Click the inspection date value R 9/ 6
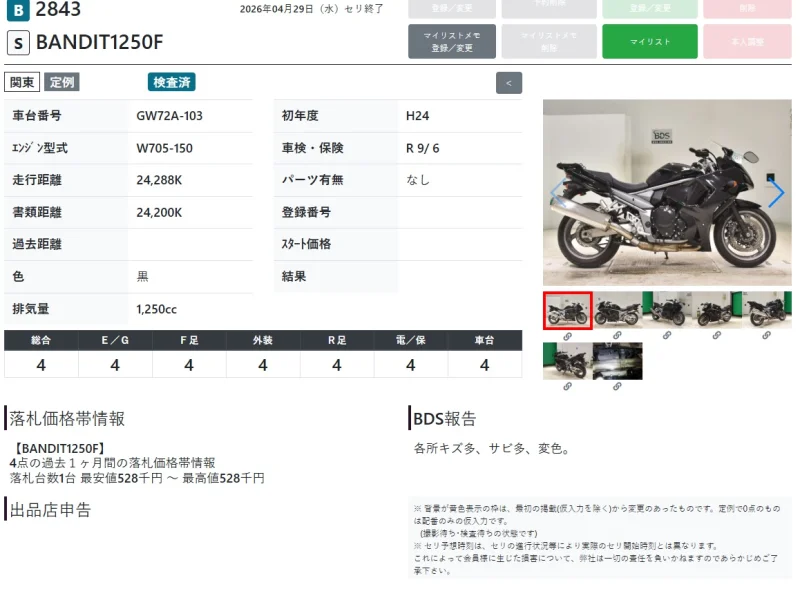 pyautogui.click(x=422, y=148)
